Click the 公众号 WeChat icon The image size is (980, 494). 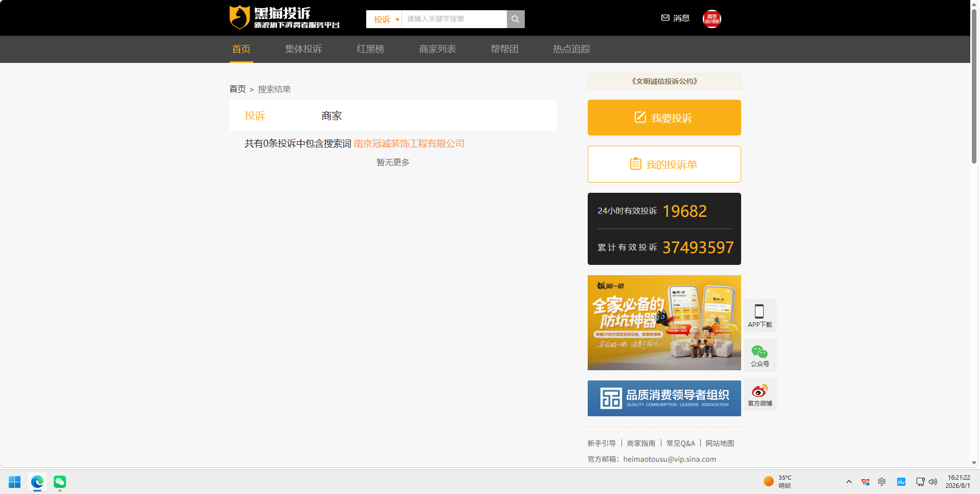click(x=760, y=352)
